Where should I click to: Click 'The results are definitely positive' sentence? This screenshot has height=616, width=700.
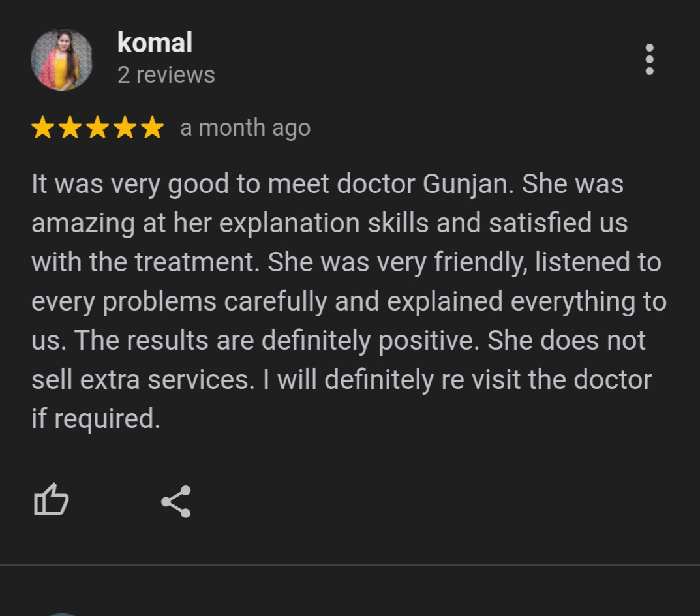coord(277,341)
